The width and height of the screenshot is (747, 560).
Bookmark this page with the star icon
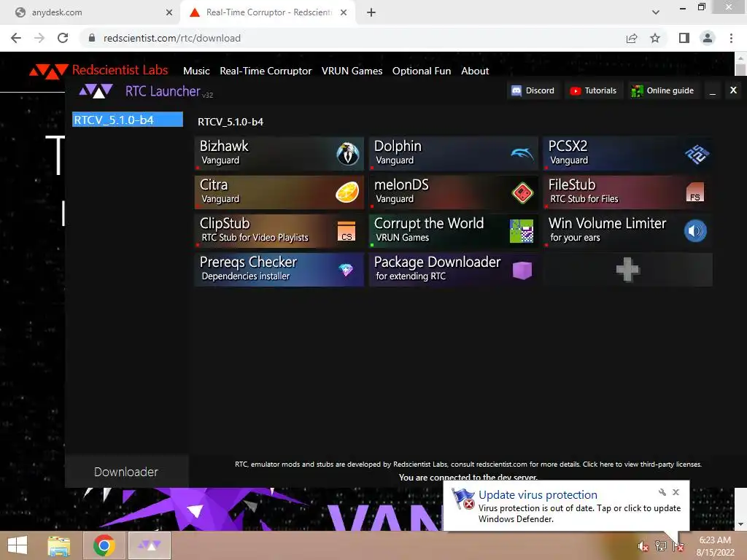pyautogui.click(x=655, y=38)
